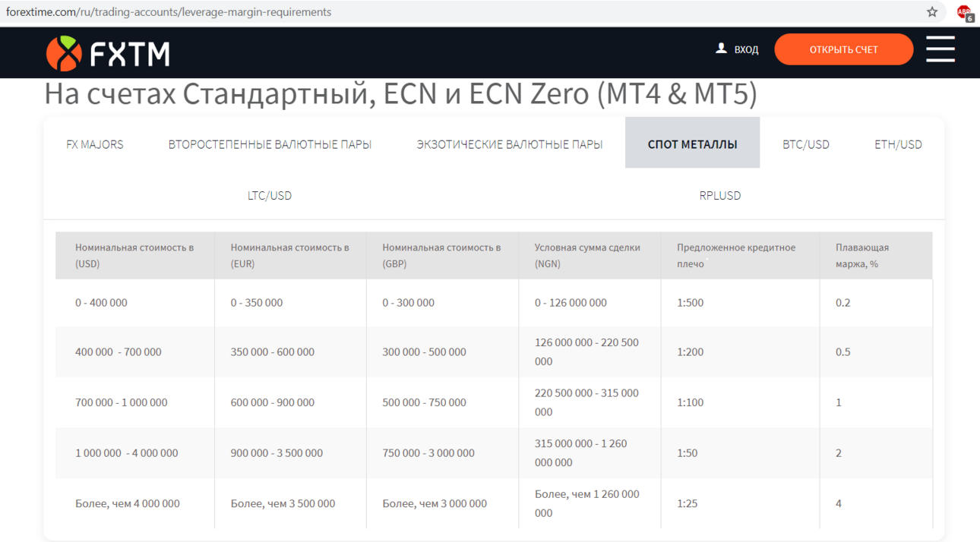The image size is (980, 542).
Task: Click the 1:50 leverage value
Action: [x=687, y=453]
